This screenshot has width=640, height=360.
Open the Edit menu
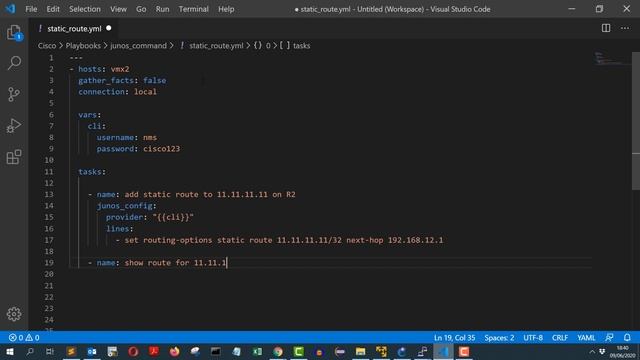click(x=53, y=9)
